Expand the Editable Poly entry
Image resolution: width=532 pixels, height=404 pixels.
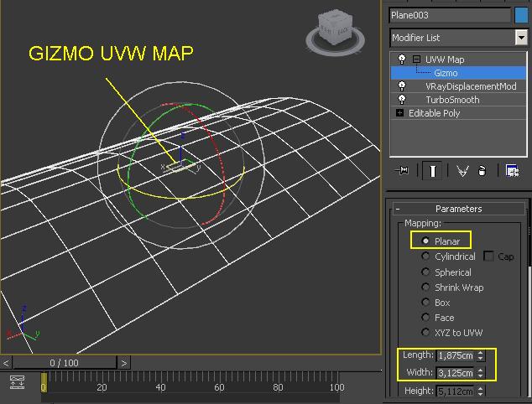(x=399, y=113)
